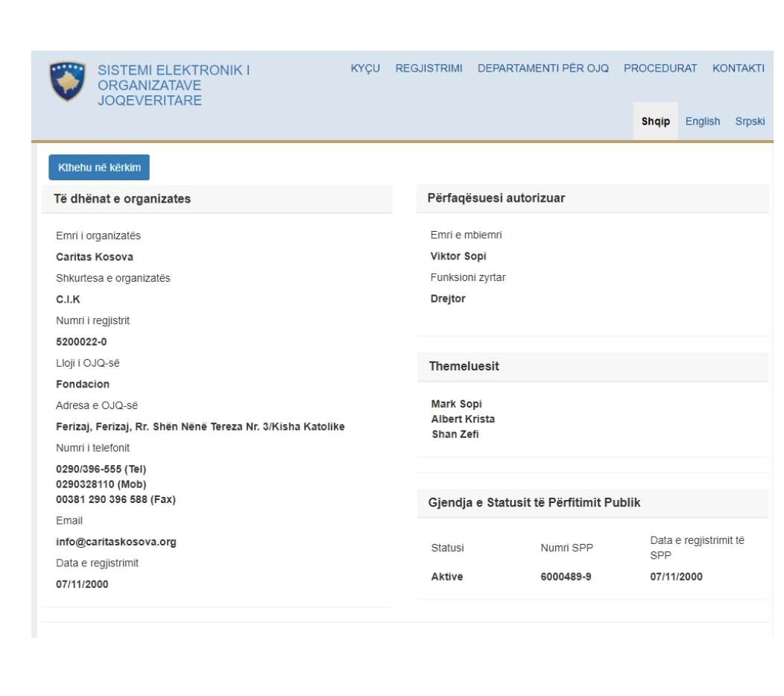Screen dimensions: 784x696
Task: Switch language to English
Action: [x=703, y=121]
